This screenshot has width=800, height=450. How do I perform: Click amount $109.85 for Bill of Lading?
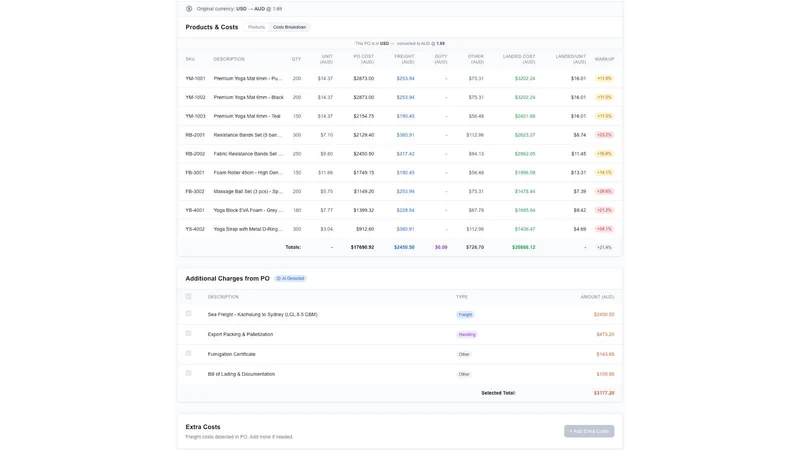[x=605, y=374]
